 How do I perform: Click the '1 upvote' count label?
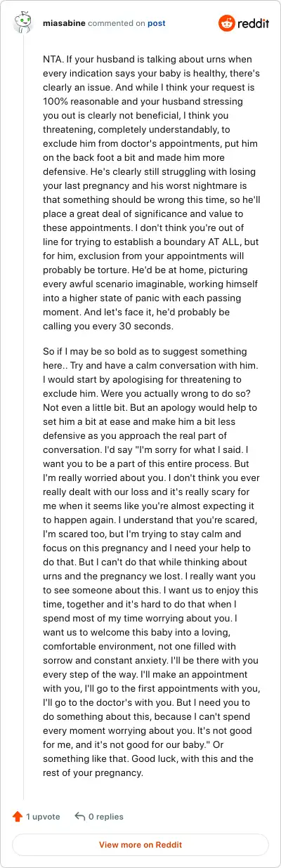(43, 817)
